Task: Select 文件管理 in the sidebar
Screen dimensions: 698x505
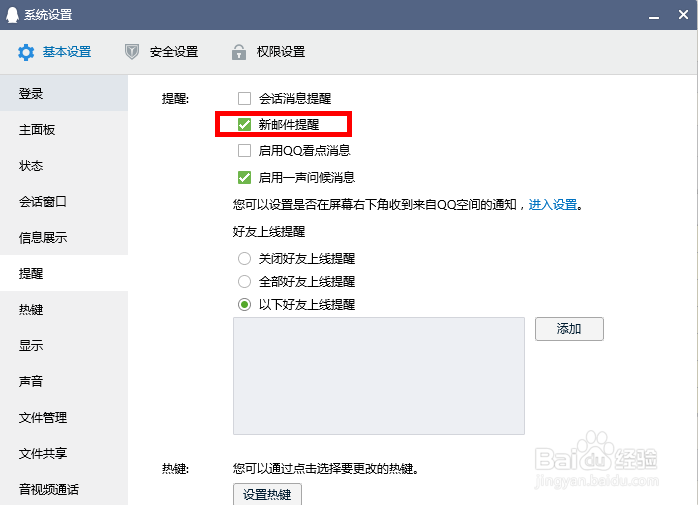Action: [x=64, y=417]
